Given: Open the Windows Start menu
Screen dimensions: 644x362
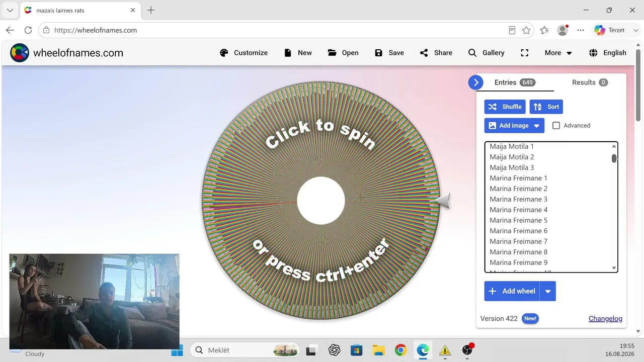Looking at the screenshot, I should [x=177, y=350].
